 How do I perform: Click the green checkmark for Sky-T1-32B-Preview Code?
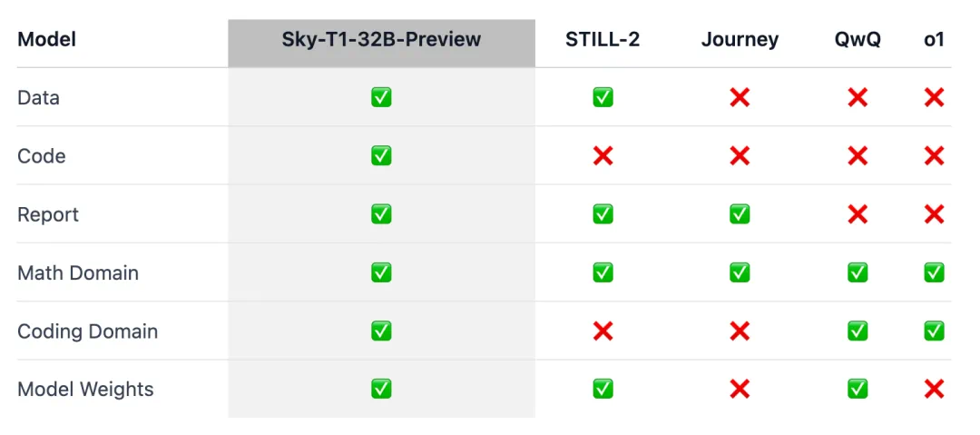click(381, 156)
